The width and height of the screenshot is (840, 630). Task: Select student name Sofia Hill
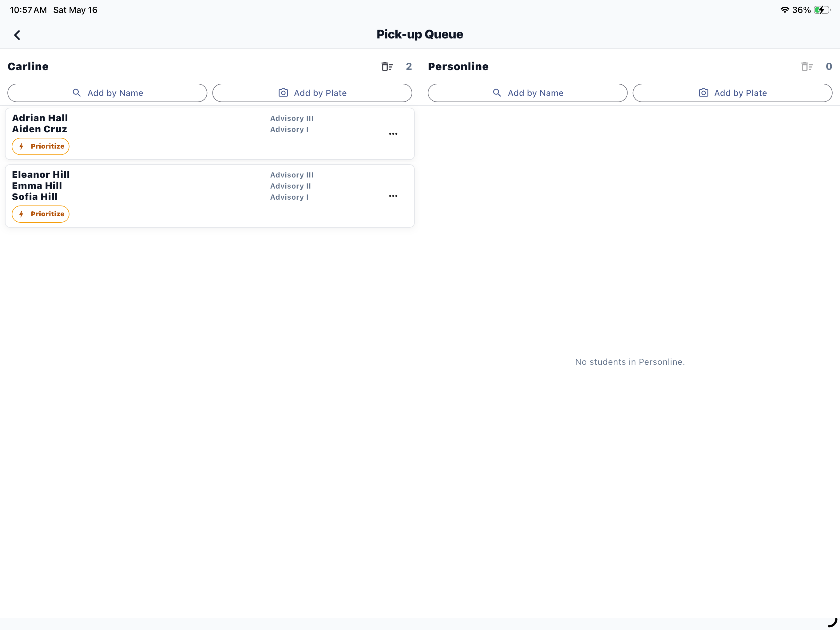[35, 197]
